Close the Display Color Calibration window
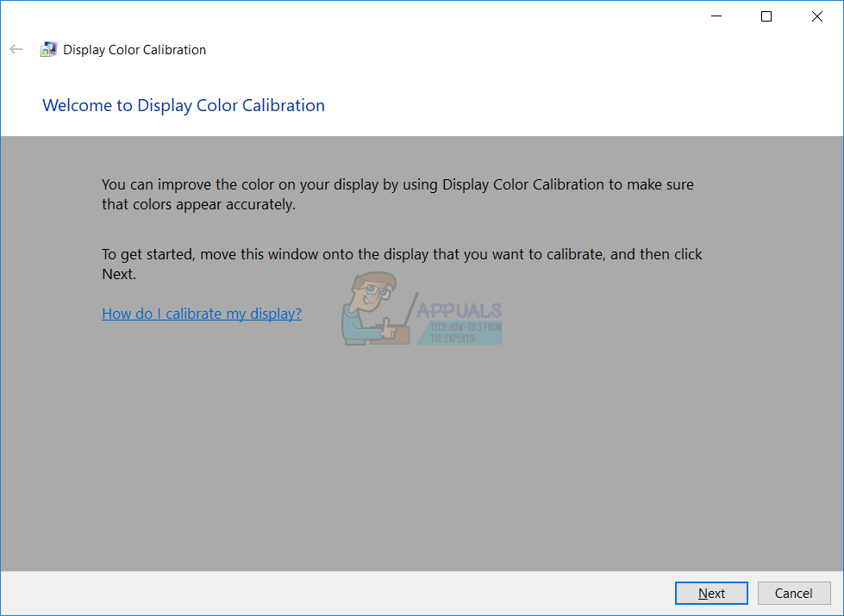 817,16
